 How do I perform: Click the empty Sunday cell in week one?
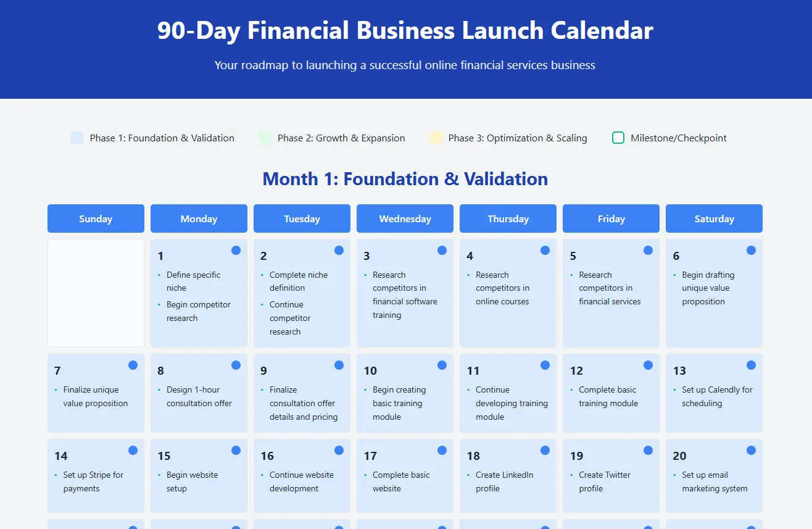[96, 293]
